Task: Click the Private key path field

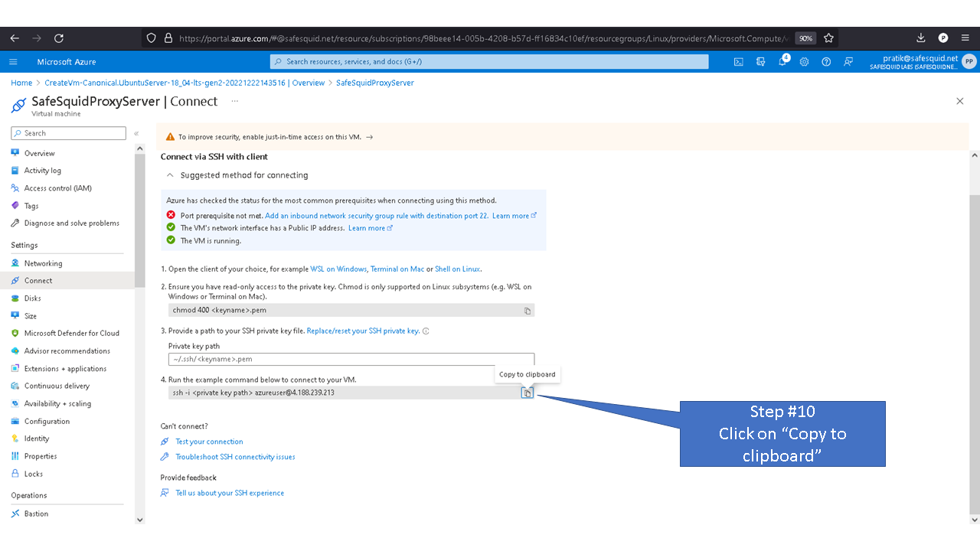Action: (x=351, y=359)
